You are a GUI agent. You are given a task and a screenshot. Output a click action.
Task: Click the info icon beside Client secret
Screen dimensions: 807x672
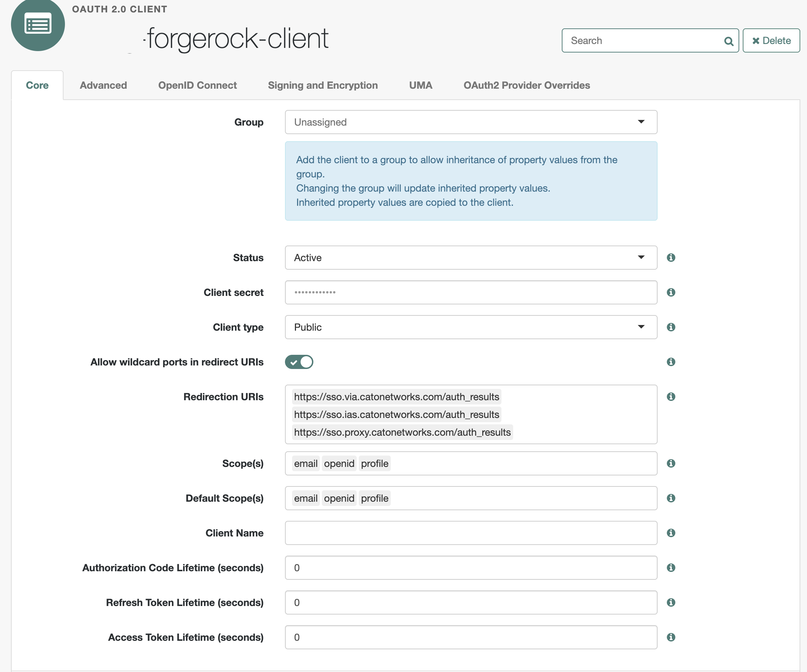coord(671,292)
